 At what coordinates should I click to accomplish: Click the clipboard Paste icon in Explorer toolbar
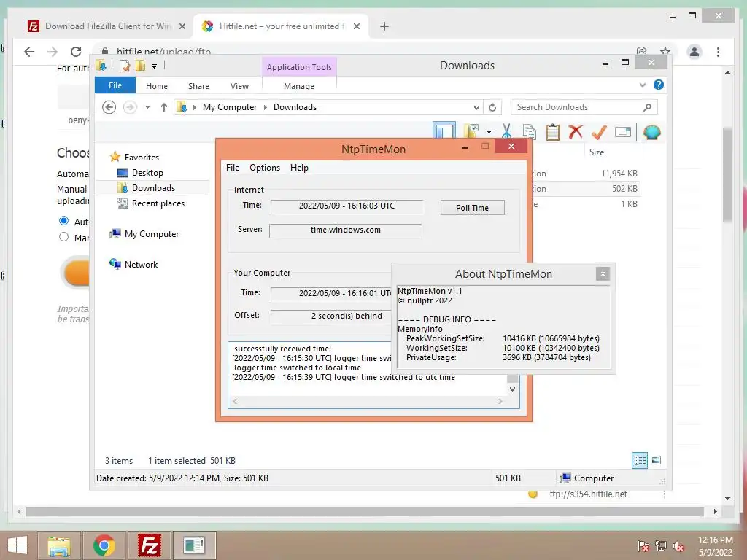tap(553, 132)
